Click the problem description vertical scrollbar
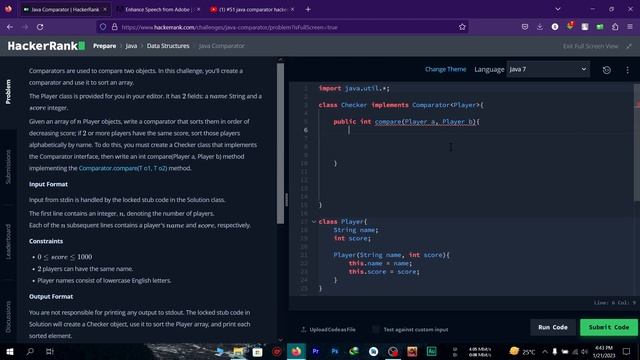This screenshot has width=640, height=360. click(280, 143)
